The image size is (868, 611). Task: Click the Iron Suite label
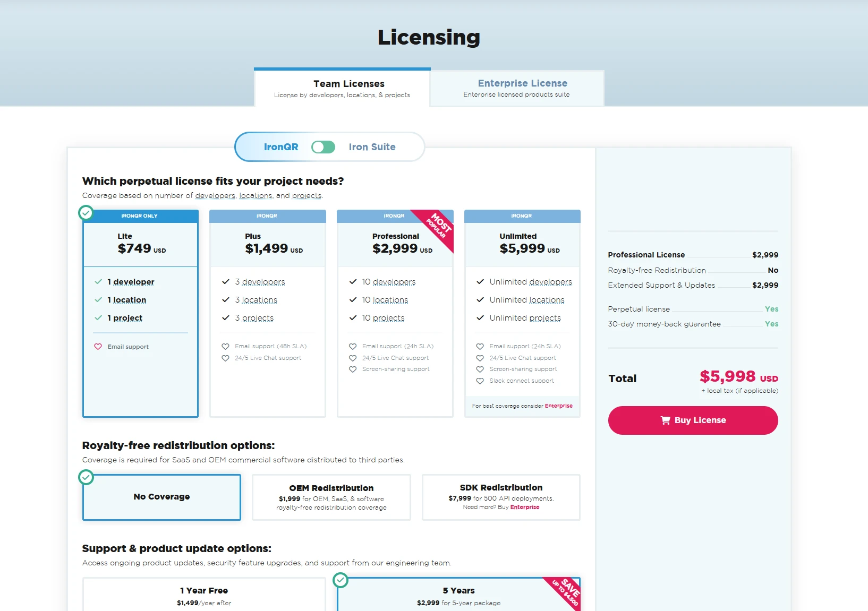click(372, 147)
